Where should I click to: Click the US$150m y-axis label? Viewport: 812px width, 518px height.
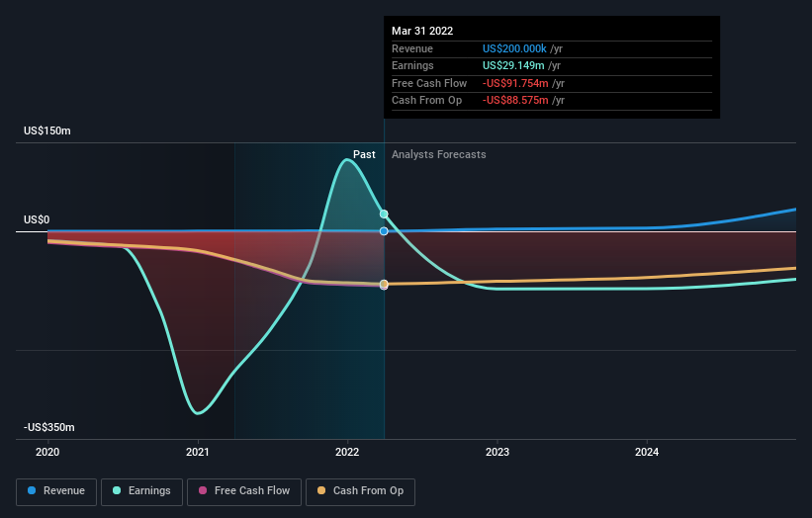47,130
